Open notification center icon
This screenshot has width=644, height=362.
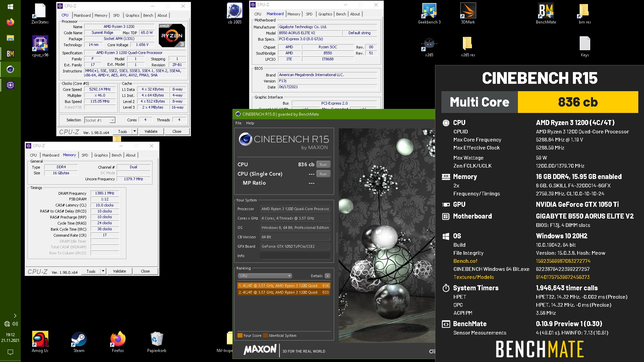click(x=10, y=352)
